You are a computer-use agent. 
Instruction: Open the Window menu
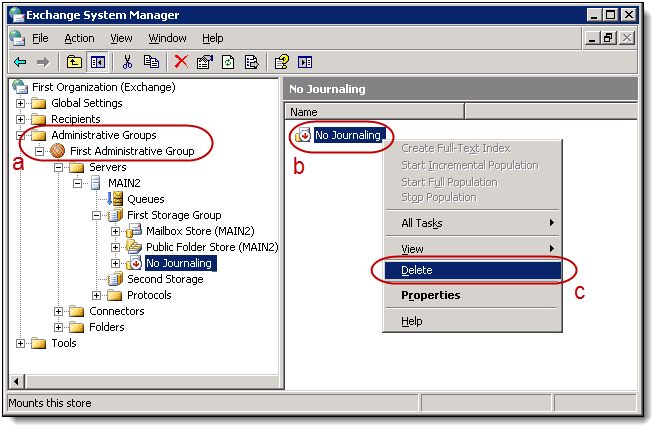point(167,38)
